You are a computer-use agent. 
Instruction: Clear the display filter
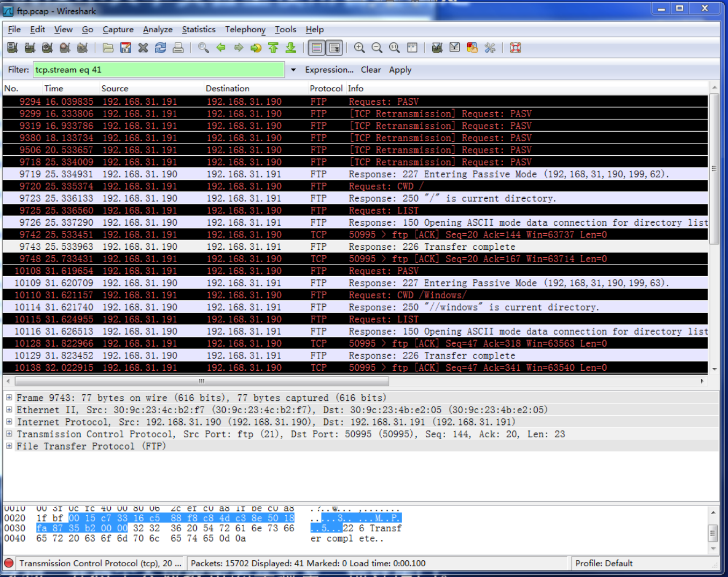pyautogui.click(x=371, y=70)
